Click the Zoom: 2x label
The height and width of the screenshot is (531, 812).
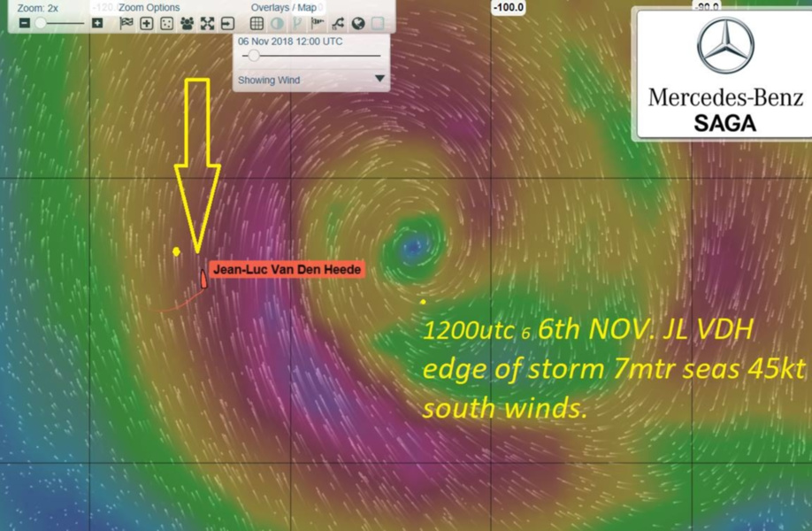(x=38, y=8)
